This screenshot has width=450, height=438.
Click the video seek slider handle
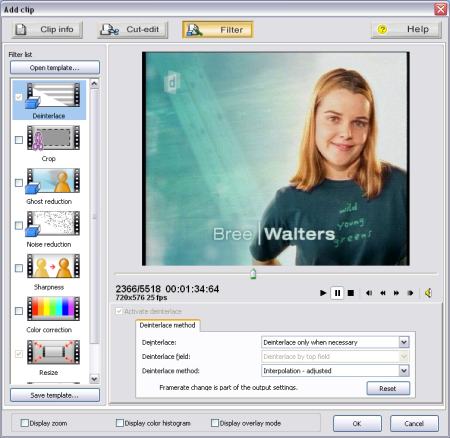tap(253, 274)
